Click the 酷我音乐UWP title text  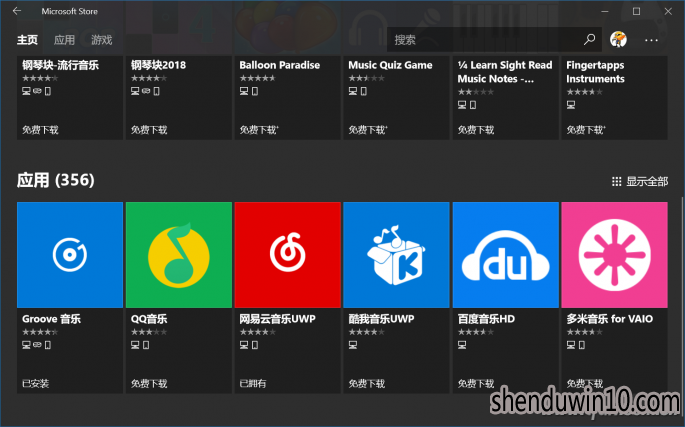point(381,319)
